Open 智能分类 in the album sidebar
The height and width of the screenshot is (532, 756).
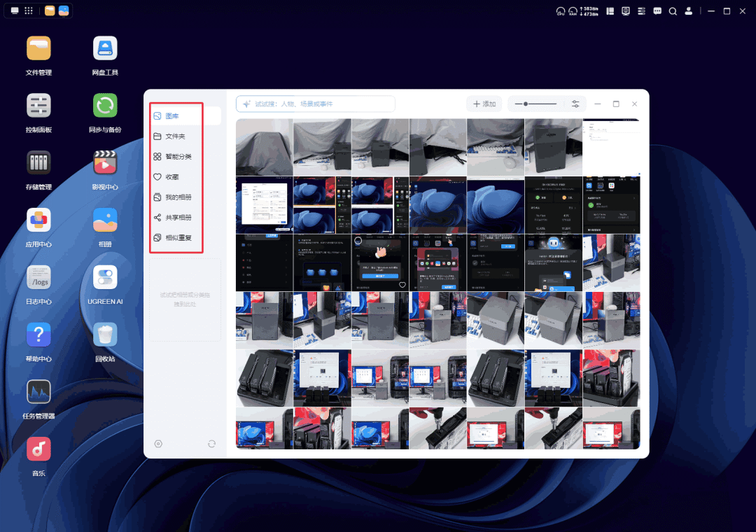(185, 157)
